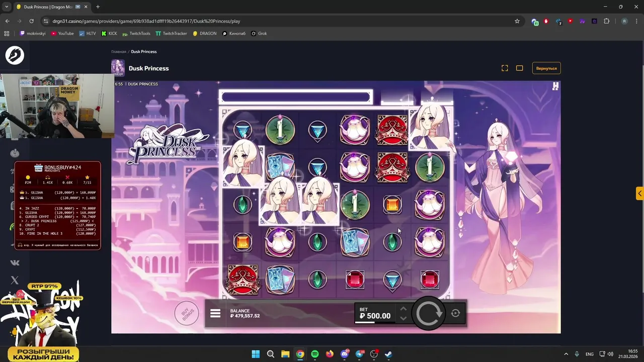Switch to theater view mode
This screenshot has width=644, height=362.
[520, 68]
